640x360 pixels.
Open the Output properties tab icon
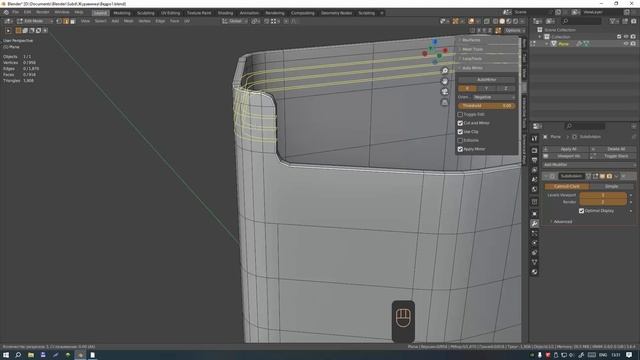coord(534,160)
